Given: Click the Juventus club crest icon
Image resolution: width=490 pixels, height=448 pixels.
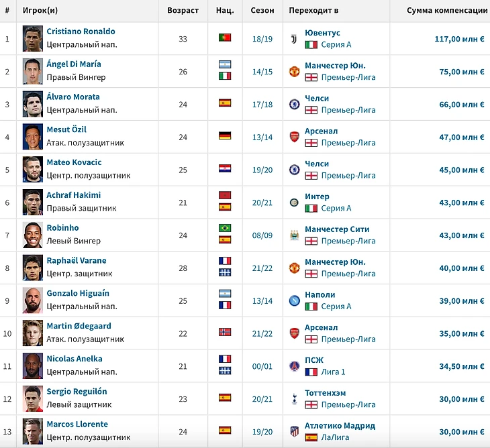Looking at the screenshot, I should (x=293, y=38).
